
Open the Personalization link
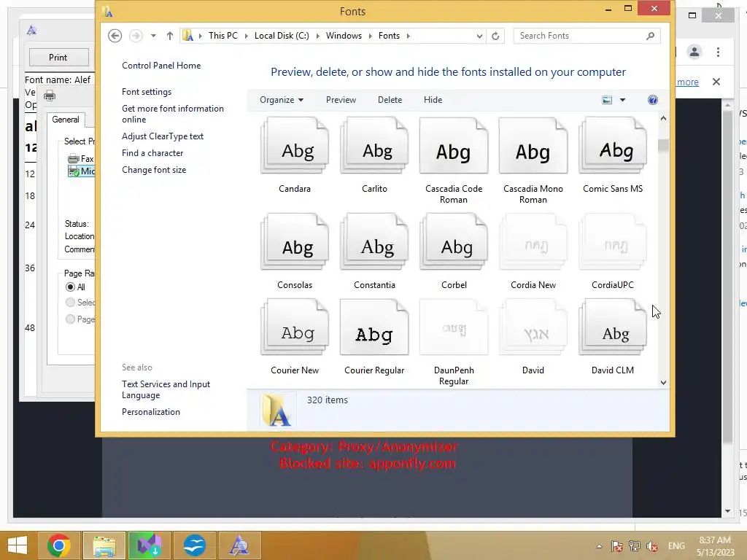(x=150, y=412)
